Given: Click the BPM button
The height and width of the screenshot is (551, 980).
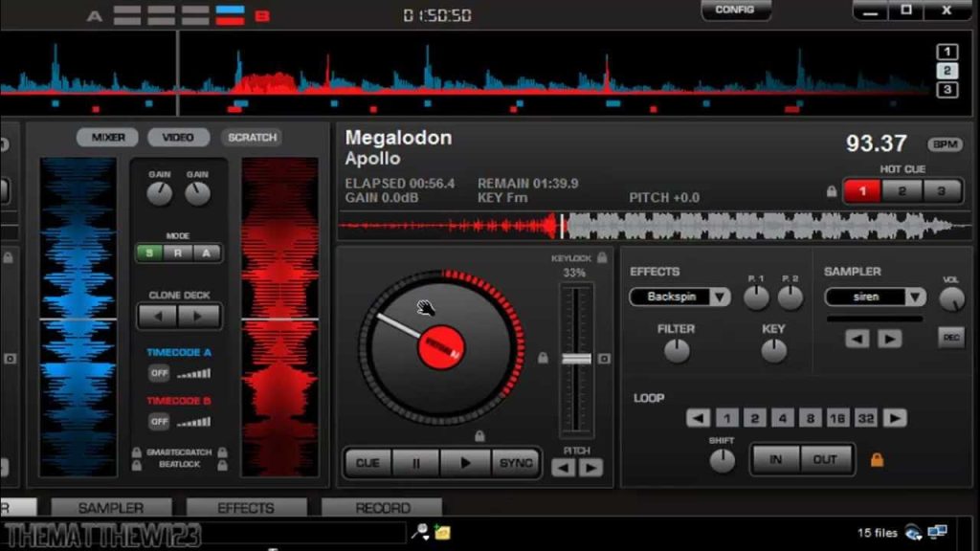Looking at the screenshot, I should click(x=945, y=144).
